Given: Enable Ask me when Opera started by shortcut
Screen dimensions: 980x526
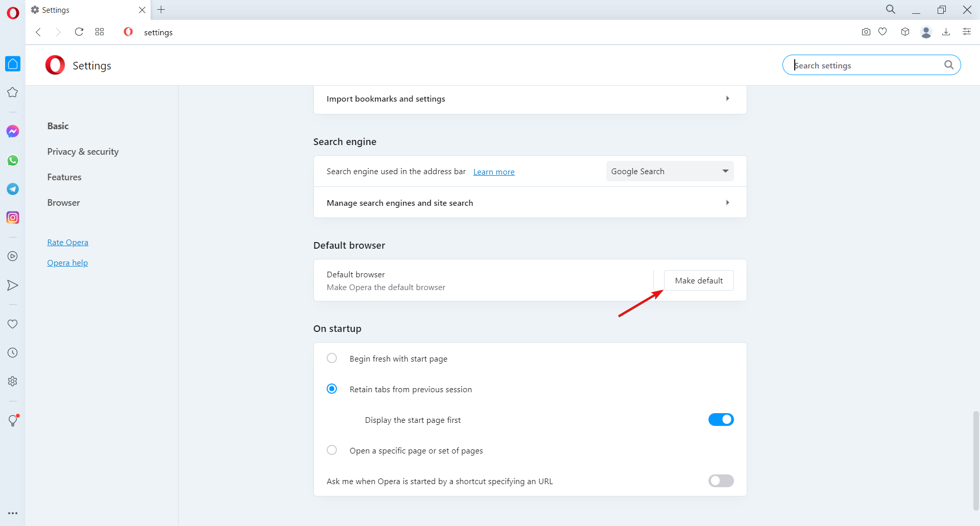Looking at the screenshot, I should click(x=721, y=481).
